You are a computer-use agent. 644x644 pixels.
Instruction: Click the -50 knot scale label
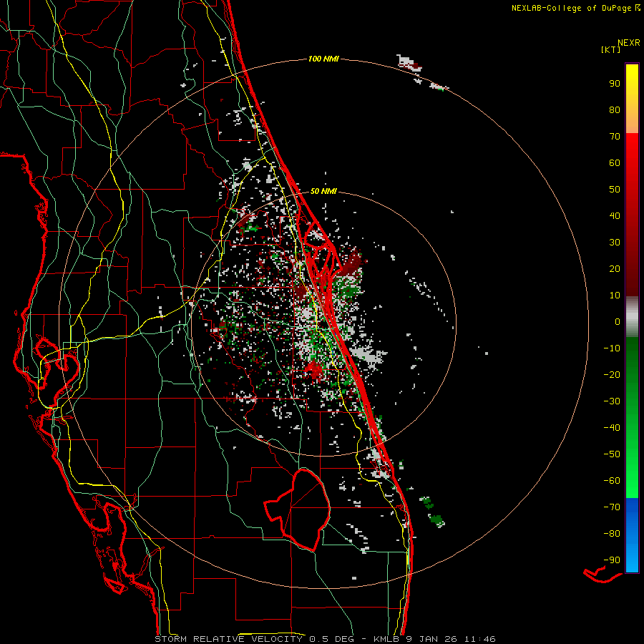click(x=612, y=454)
